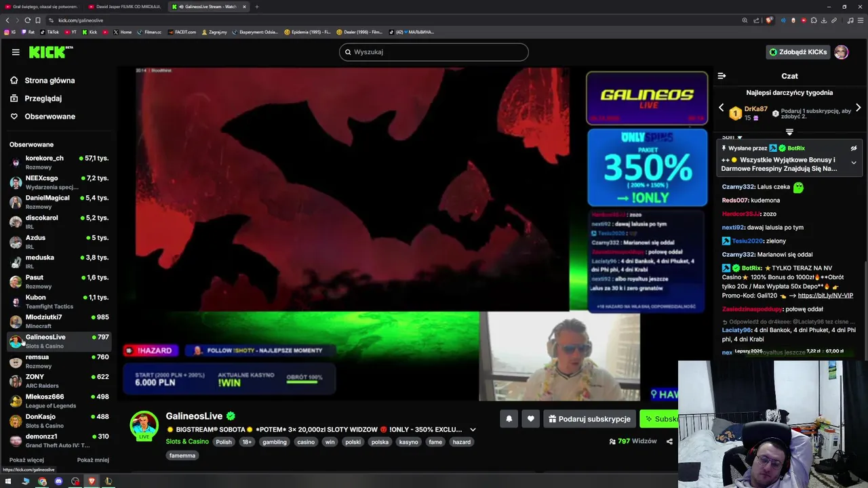The image size is (868, 488).
Task: Toggle the notification bell for GalineosLive
Action: pyautogui.click(x=509, y=419)
